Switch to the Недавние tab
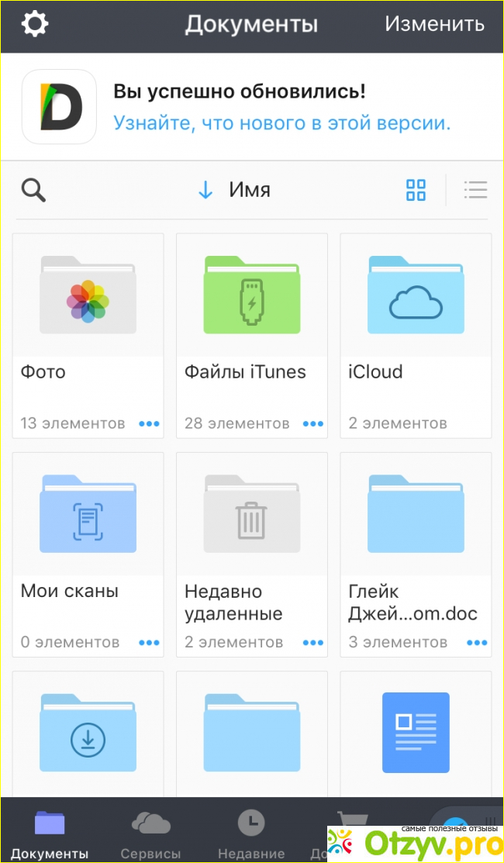This screenshot has height=863, width=504. (x=251, y=833)
